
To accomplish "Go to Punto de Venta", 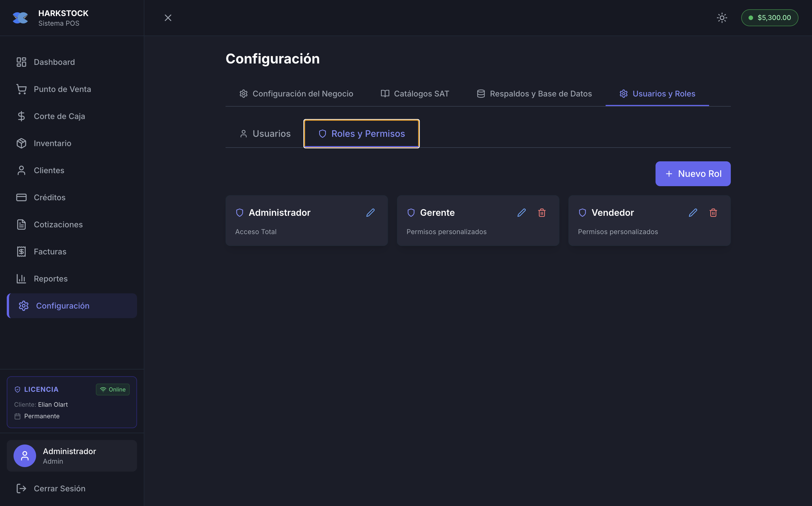I will click(x=62, y=89).
